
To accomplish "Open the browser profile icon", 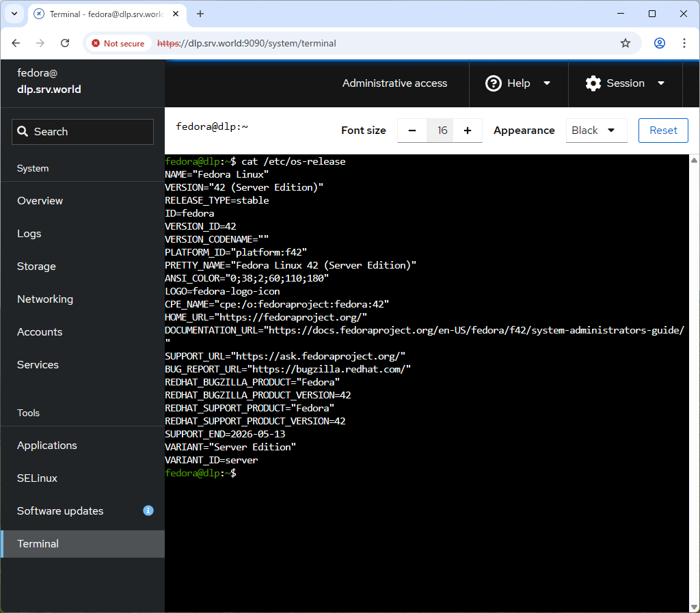I will coord(660,43).
